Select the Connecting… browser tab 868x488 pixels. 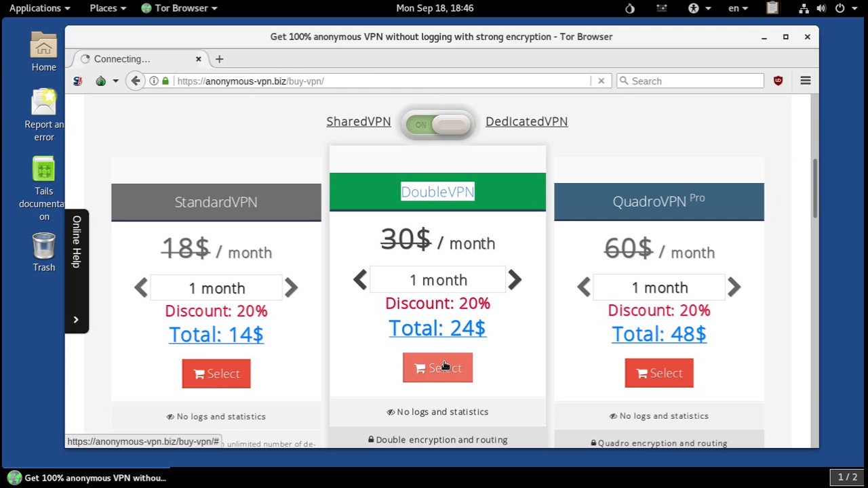pos(140,59)
